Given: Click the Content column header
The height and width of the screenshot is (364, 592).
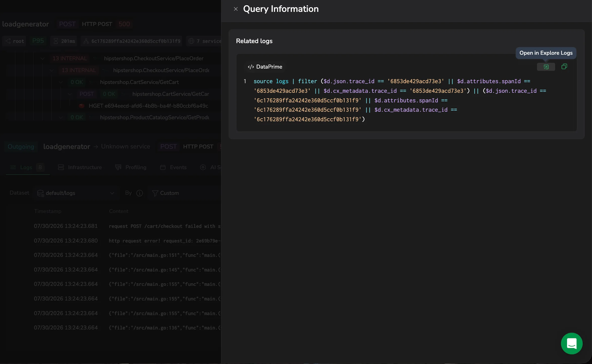Looking at the screenshot, I should (119, 211).
